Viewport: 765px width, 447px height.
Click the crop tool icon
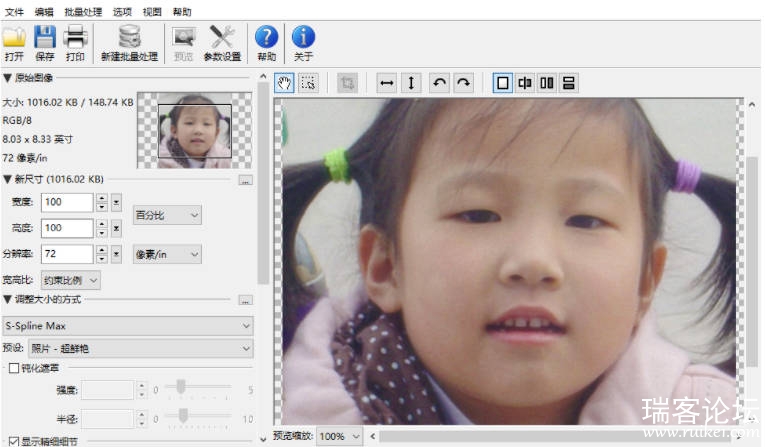pyautogui.click(x=347, y=83)
